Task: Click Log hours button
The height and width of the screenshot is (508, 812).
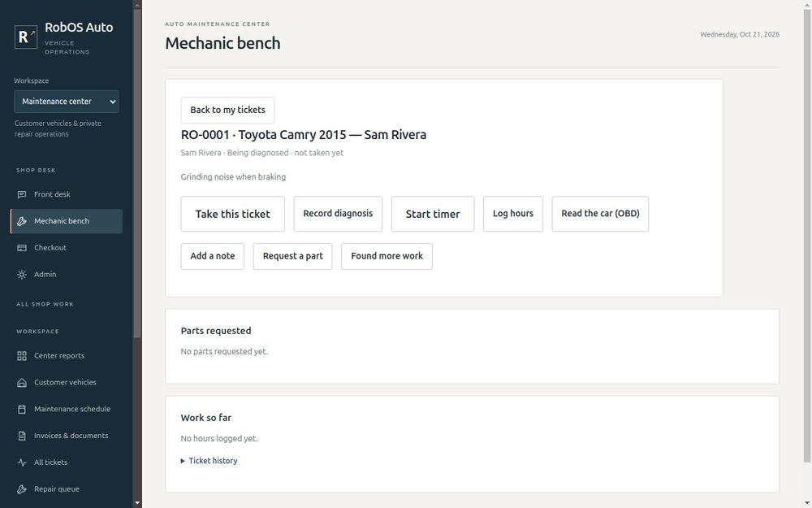Action: (x=513, y=214)
